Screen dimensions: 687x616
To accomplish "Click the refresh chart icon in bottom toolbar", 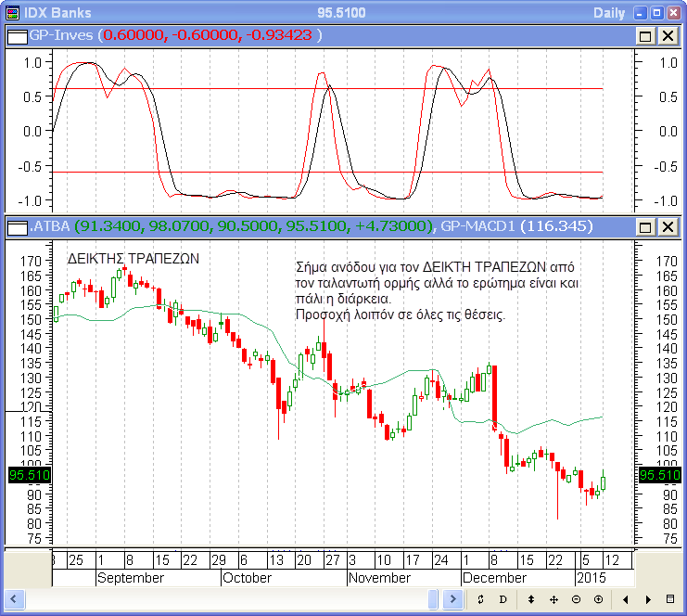I will click(x=480, y=599).
